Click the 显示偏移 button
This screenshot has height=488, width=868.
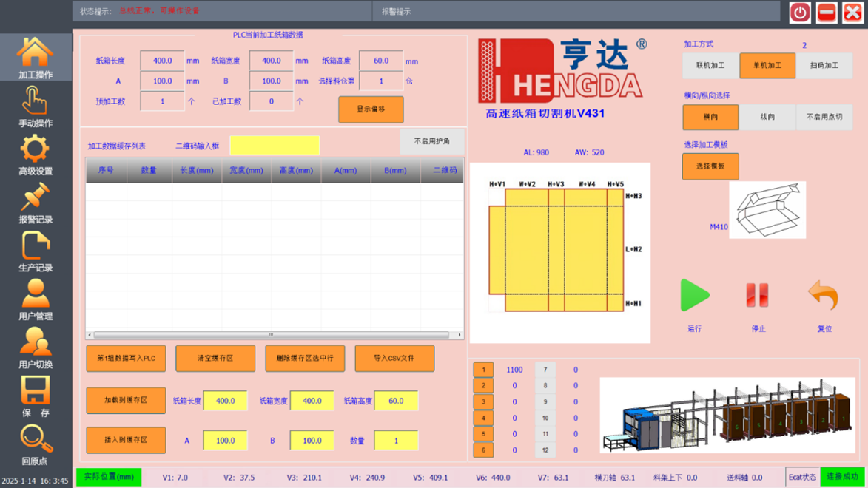coord(371,109)
